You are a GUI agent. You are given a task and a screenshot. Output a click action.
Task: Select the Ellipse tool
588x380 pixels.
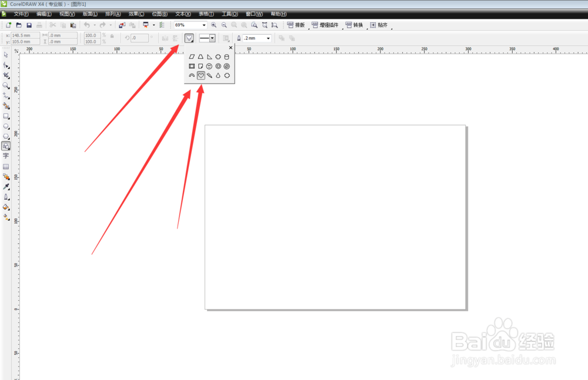click(6, 127)
